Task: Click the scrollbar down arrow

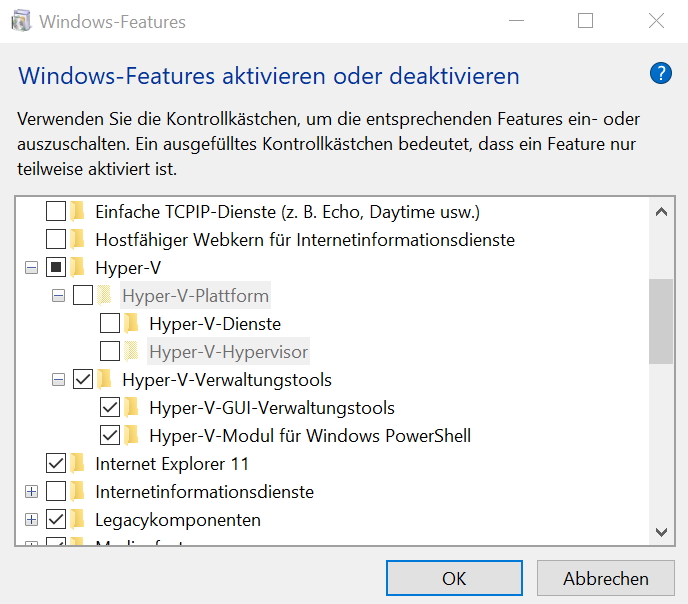Action: click(661, 532)
